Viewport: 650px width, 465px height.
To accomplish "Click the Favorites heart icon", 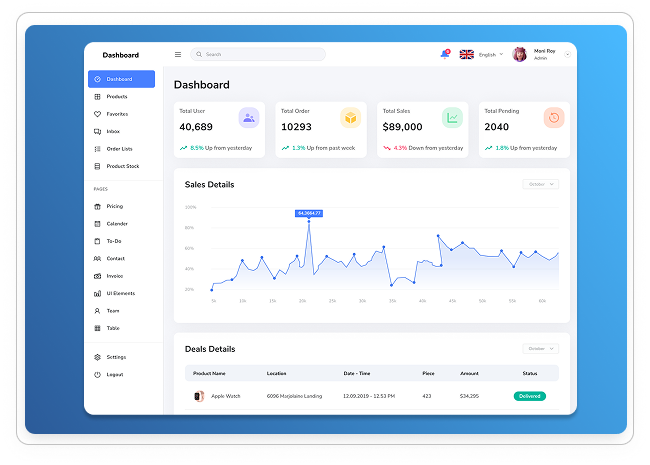I will point(97,114).
